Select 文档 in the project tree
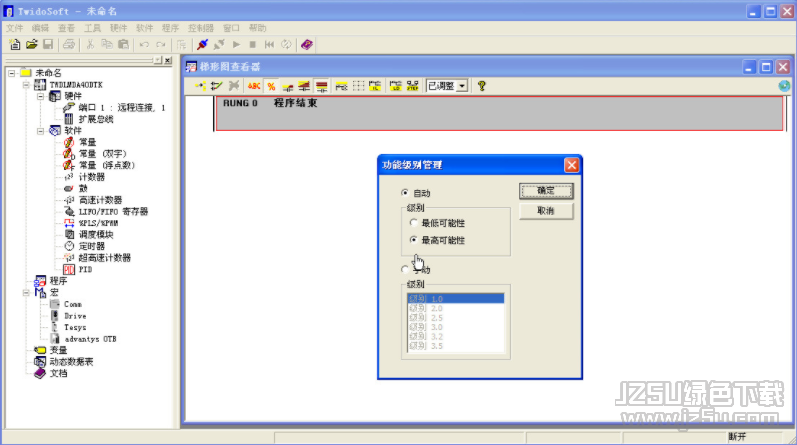This screenshot has height=445, width=797. (58, 373)
